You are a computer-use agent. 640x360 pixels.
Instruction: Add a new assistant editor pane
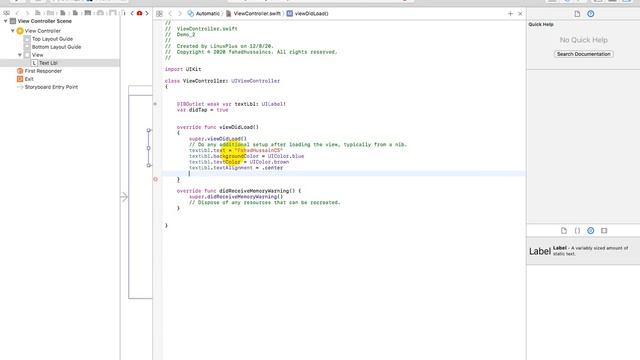click(x=510, y=13)
